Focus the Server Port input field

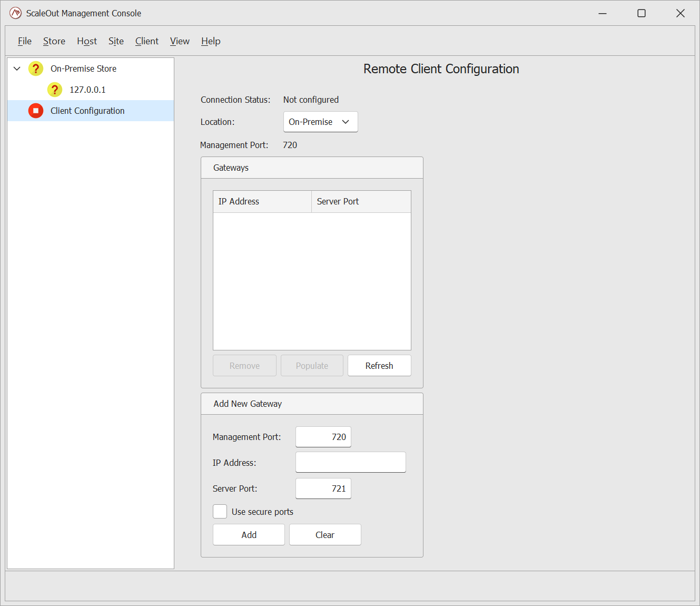pyautogui.click(x=323, y=488)
